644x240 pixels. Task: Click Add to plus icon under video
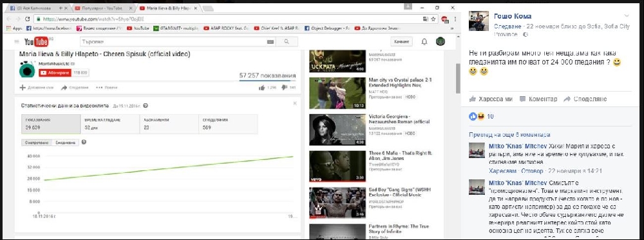coord(23,87)
